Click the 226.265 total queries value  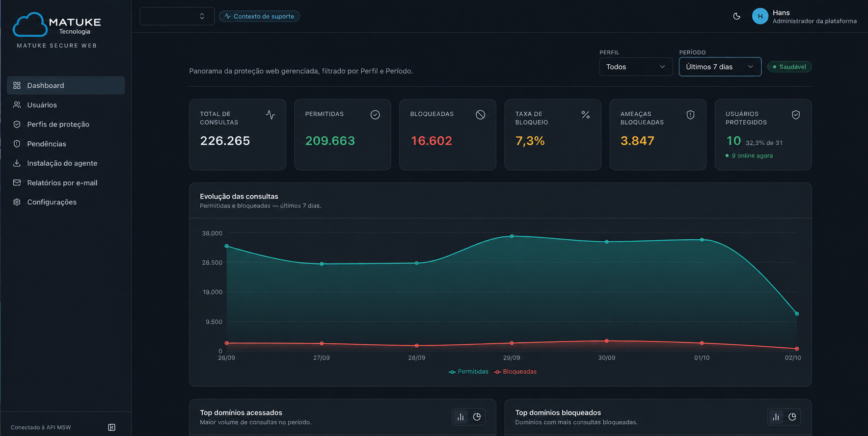coord(225,141)
